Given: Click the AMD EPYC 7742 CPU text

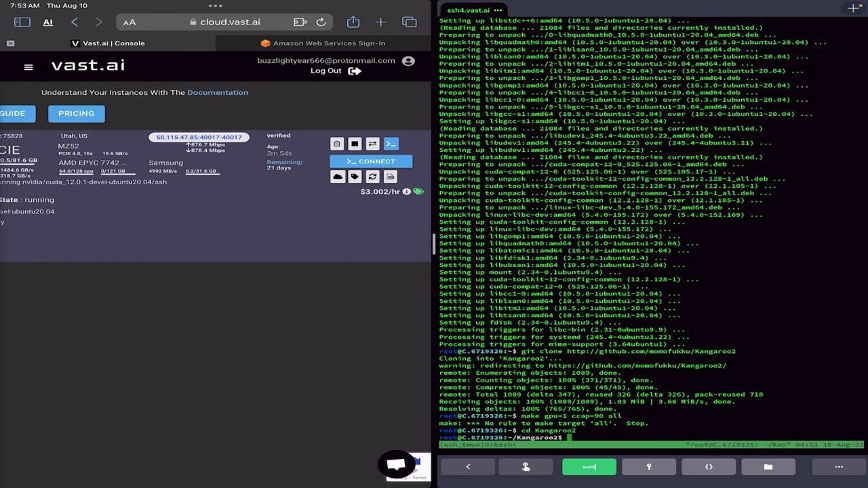Looking at the screenshot, I should (92, 163).
